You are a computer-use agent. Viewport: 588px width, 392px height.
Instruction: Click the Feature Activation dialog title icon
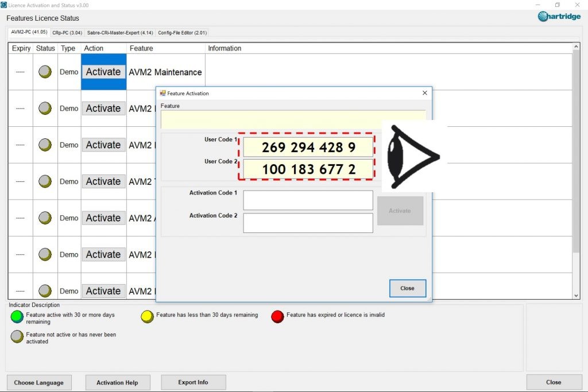(x=163, y=93)
